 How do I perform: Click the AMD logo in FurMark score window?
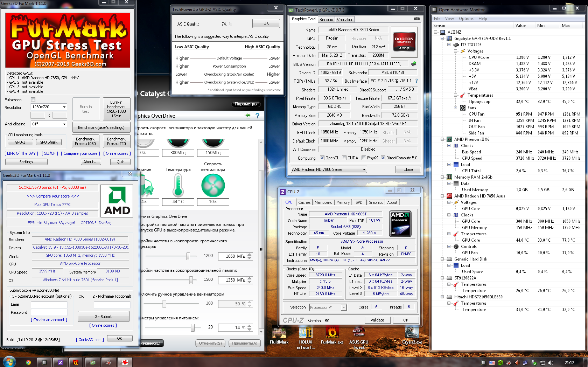click(117, 201)
